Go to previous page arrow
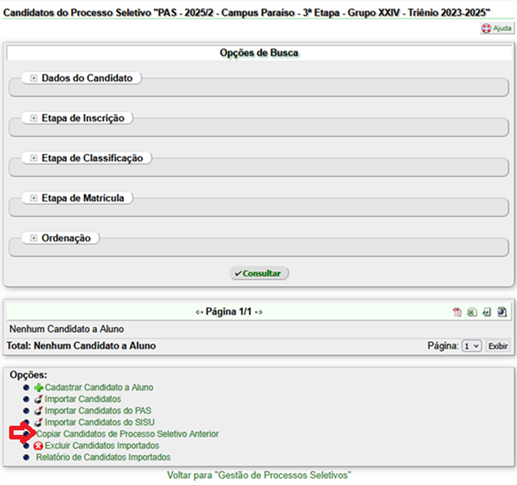This screenshot has height=485, width=517. [x=199, y=312]
